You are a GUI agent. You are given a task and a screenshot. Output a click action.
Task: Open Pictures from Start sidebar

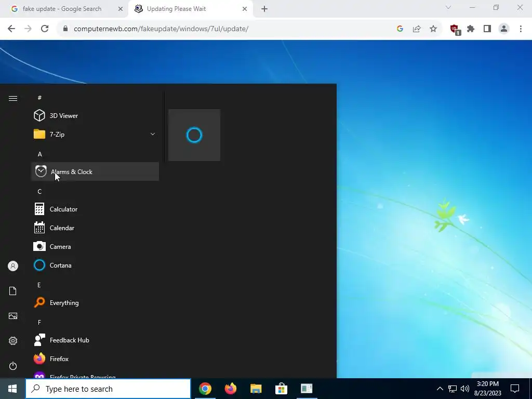pyautogui.click(x=13, y=316)
